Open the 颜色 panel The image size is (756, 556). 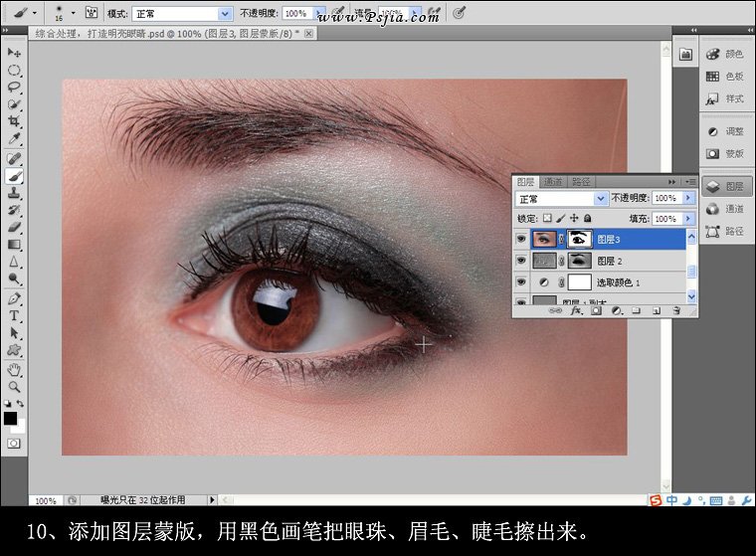[725, 54]
